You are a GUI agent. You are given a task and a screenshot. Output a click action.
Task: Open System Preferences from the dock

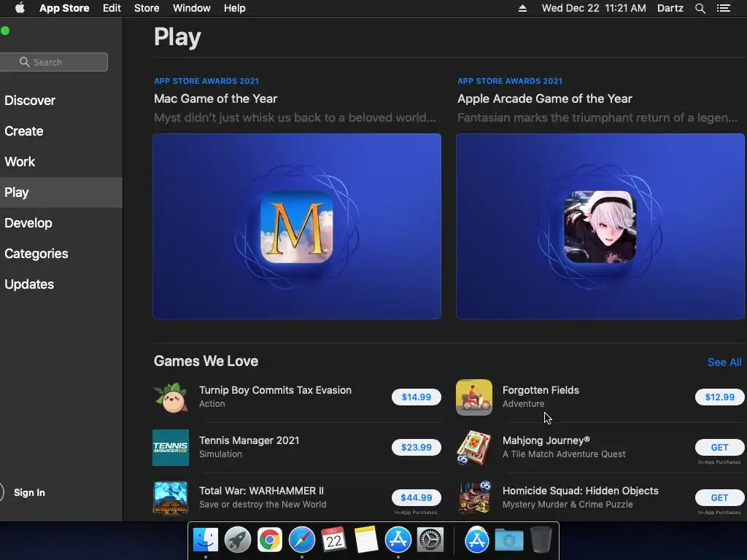[430, 540]
